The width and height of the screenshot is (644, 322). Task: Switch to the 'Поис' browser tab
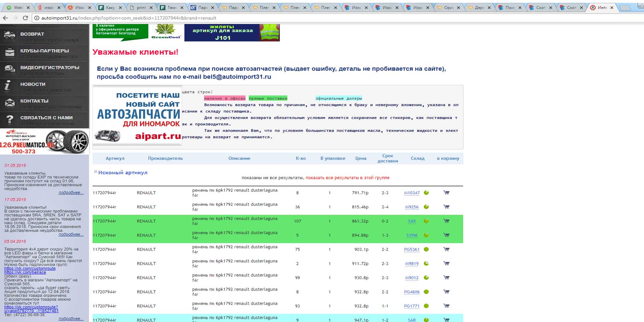coord(511,8)
